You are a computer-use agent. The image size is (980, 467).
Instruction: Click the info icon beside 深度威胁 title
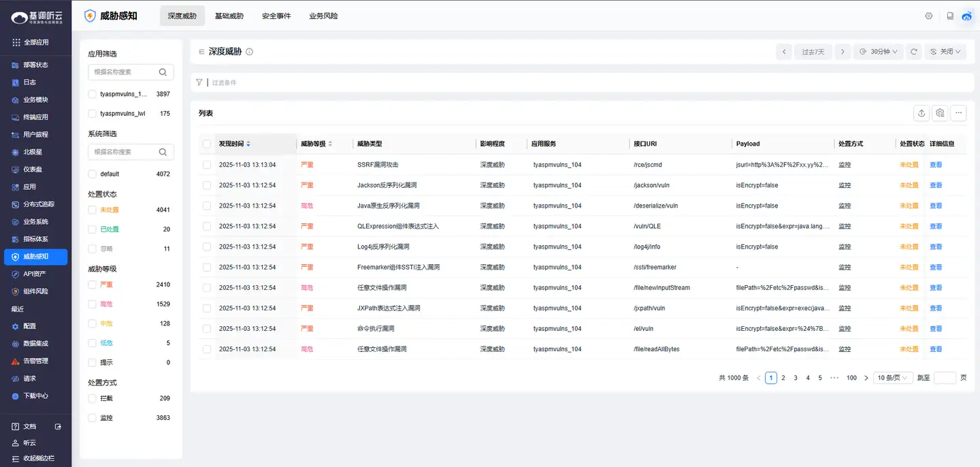[x=249, y=52]
